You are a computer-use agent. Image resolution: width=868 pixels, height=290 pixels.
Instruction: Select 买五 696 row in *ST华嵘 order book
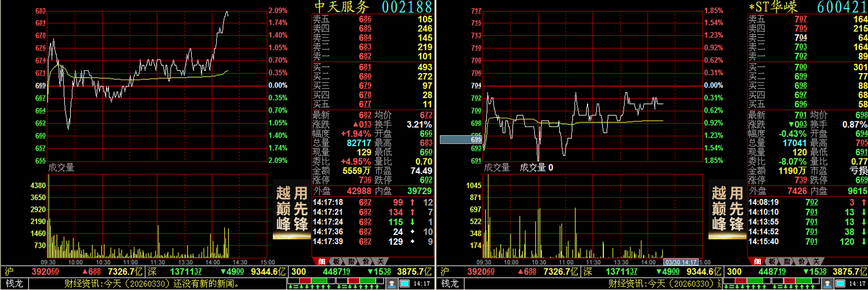click(x=808, y=104)
